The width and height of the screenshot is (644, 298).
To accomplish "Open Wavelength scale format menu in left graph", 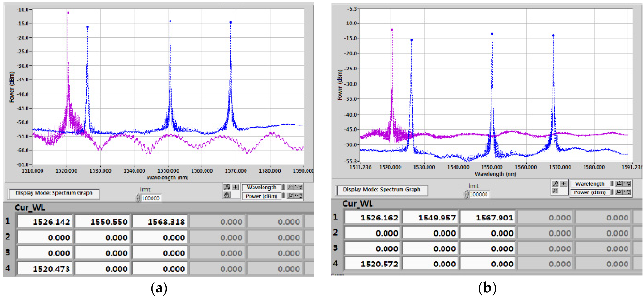I will click(299, 187).
